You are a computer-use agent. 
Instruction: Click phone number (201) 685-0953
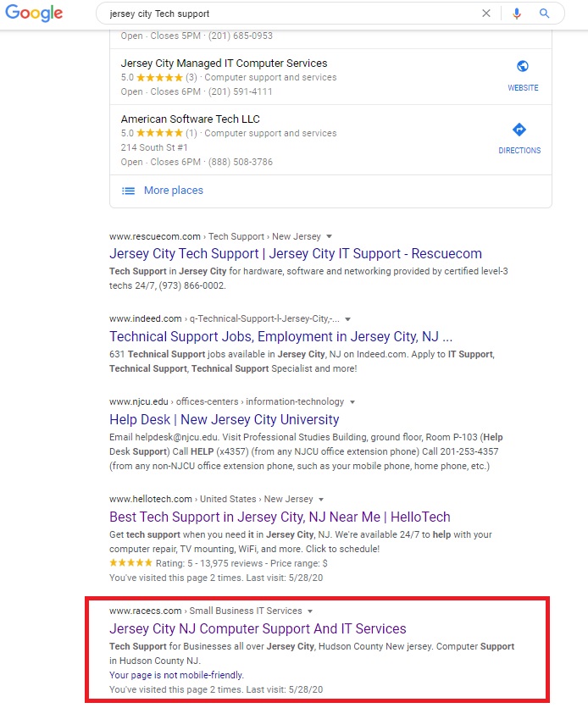pyautogui.click(x=241, y=36)
